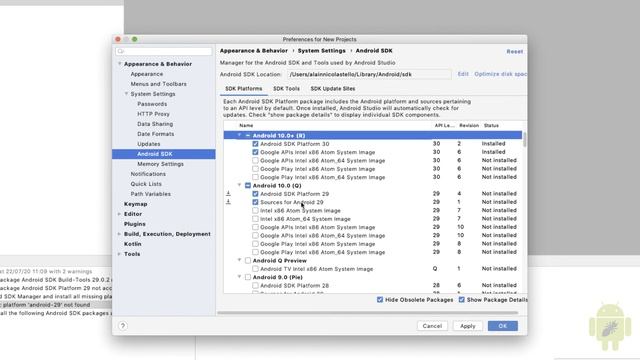Collapse Appearance & Behavior tree section
The height and width of the screenshot is (360, 640).
point(120,64)
